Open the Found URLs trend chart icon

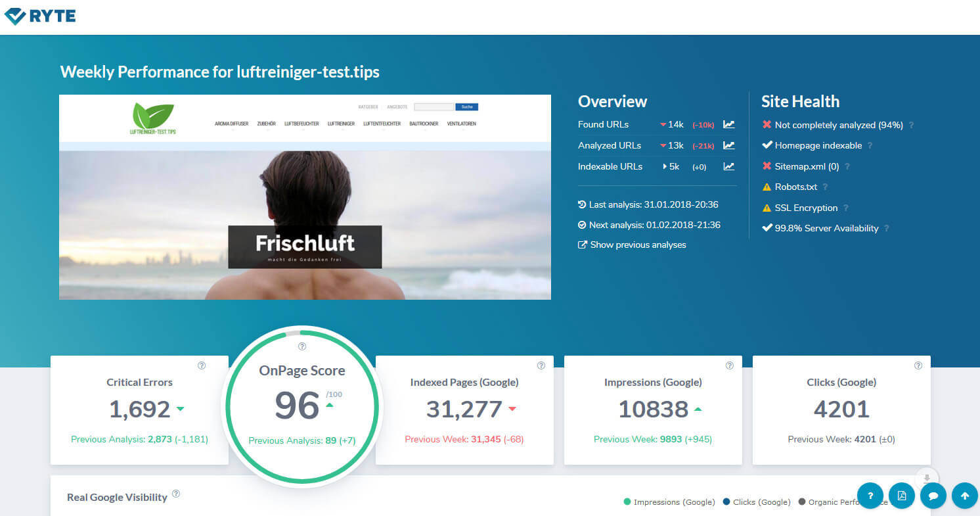tap(728, 124)
